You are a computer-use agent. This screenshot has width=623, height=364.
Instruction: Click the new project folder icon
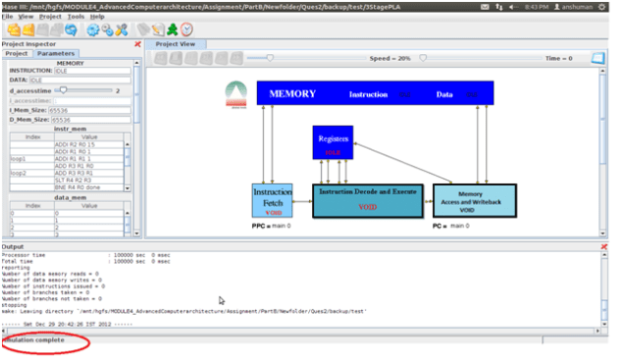(x=14, y=29)
